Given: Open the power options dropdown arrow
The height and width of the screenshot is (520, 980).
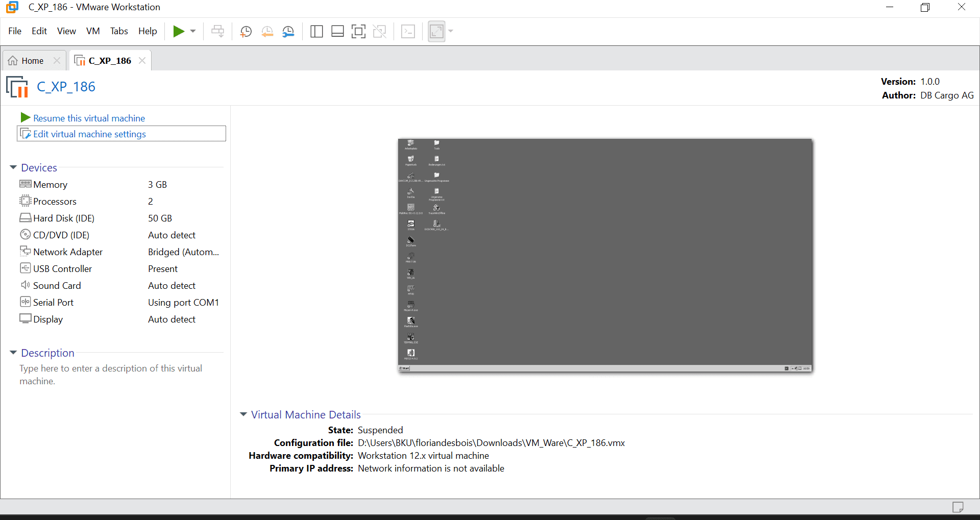Looking at the screenshot, I should pos(193,31).
